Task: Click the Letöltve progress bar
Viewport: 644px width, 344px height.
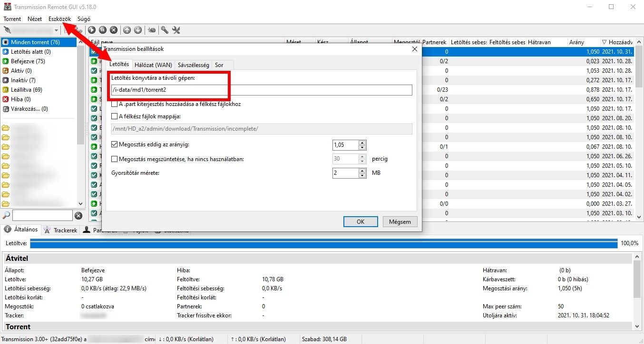Action: 323,243
